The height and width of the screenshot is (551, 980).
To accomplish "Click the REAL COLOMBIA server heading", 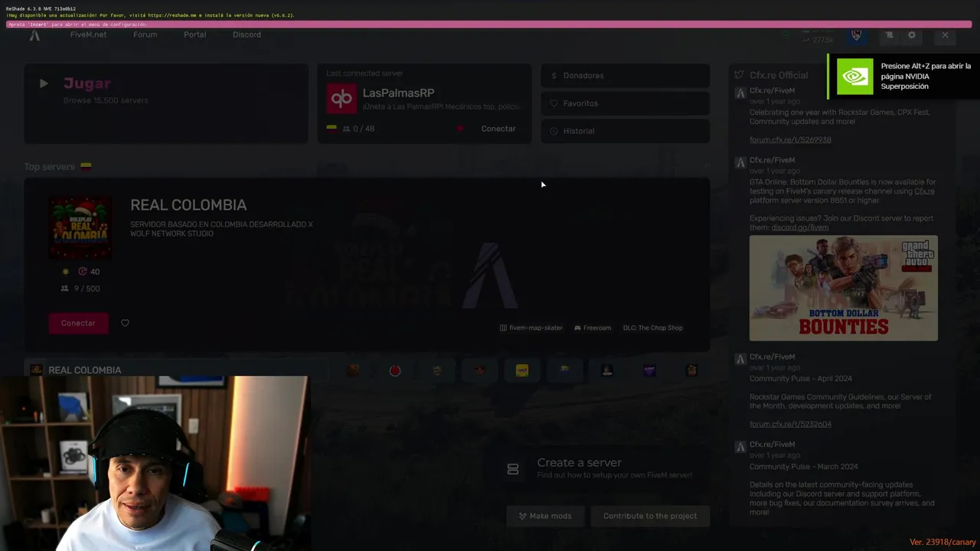I will tap(188, 205).
